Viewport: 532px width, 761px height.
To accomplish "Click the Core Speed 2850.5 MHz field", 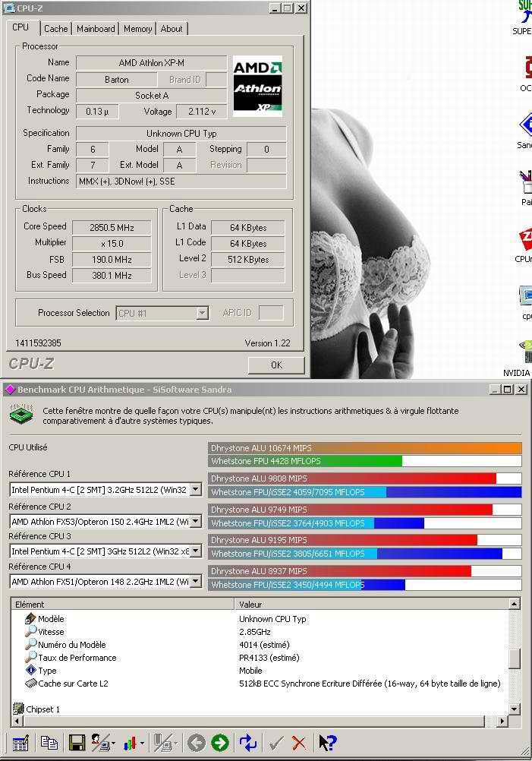I will (112, 227).
